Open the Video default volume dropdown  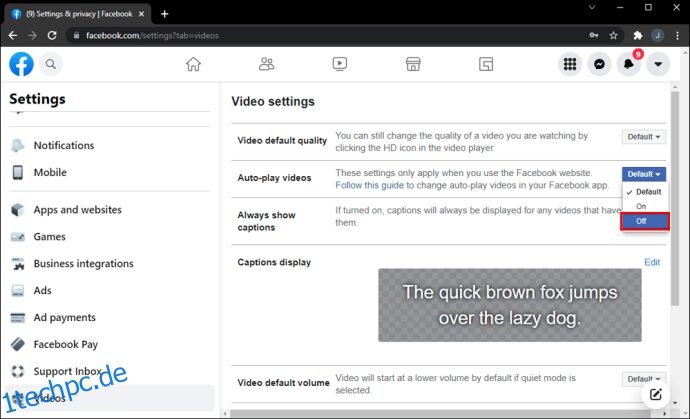643,379
